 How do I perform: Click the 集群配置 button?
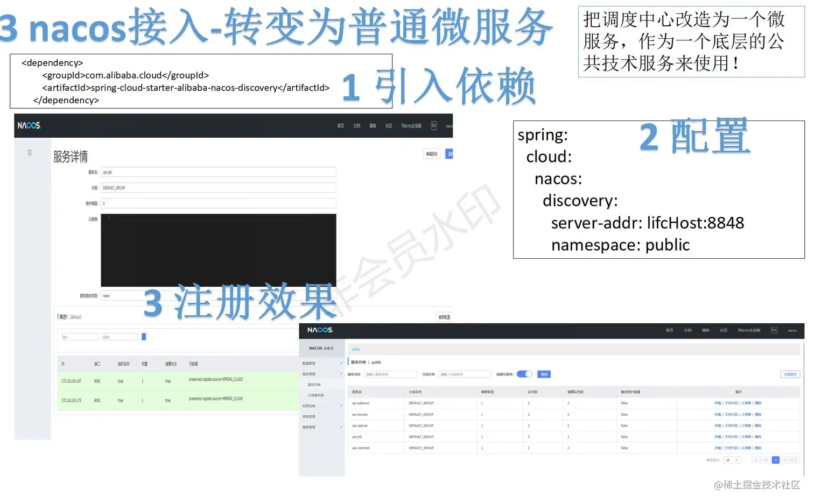click(444, 317)
